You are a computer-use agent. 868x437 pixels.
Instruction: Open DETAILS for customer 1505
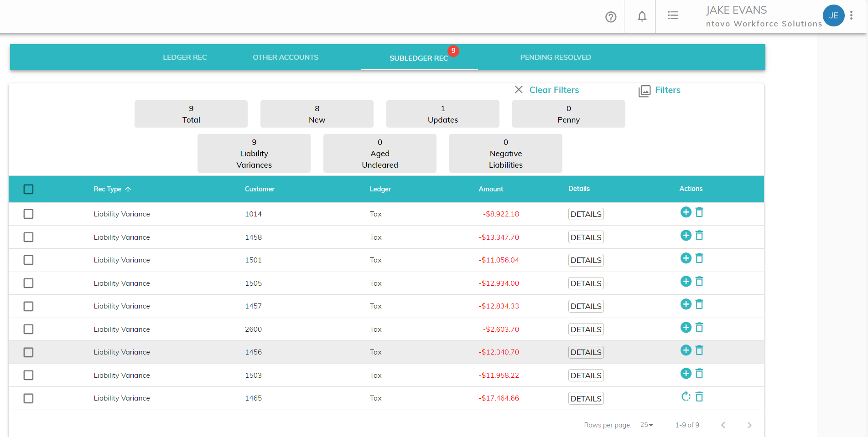[586, 283]
